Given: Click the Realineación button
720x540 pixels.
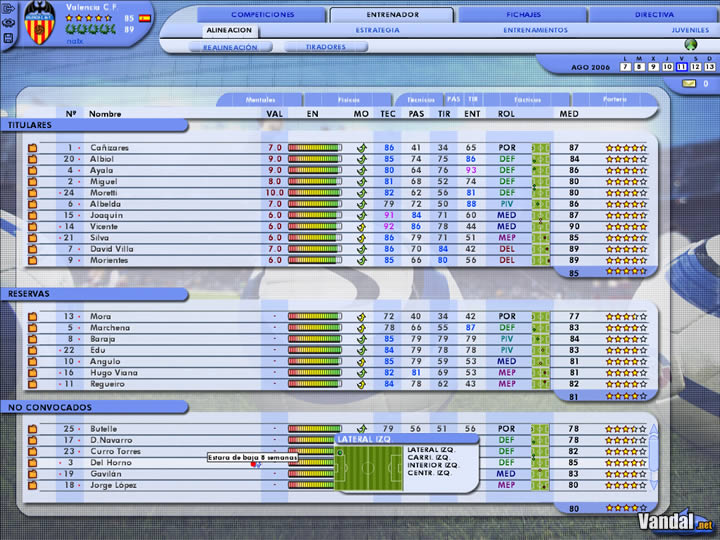Looking at the screenshot, I should point(231,47).
